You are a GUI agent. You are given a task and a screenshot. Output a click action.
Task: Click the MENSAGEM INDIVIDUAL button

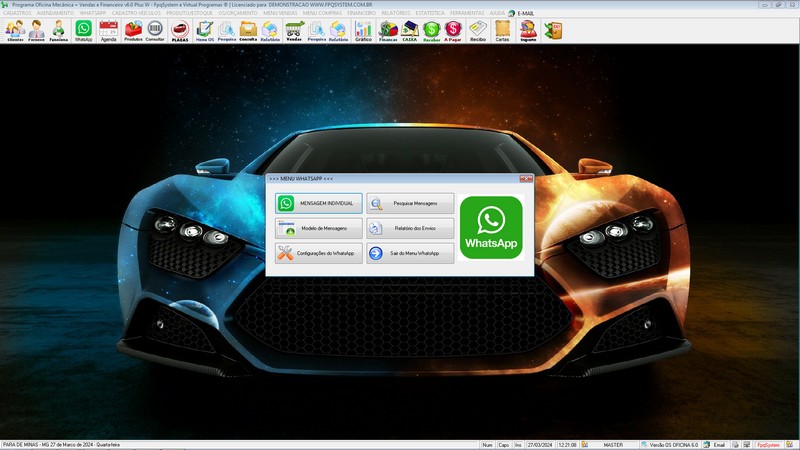[318, 203]
